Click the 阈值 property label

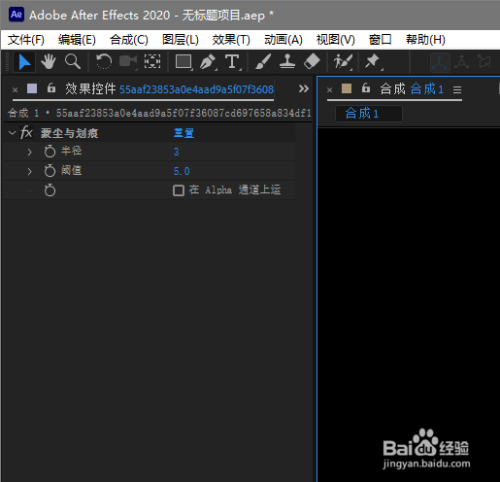pos(71,170)
